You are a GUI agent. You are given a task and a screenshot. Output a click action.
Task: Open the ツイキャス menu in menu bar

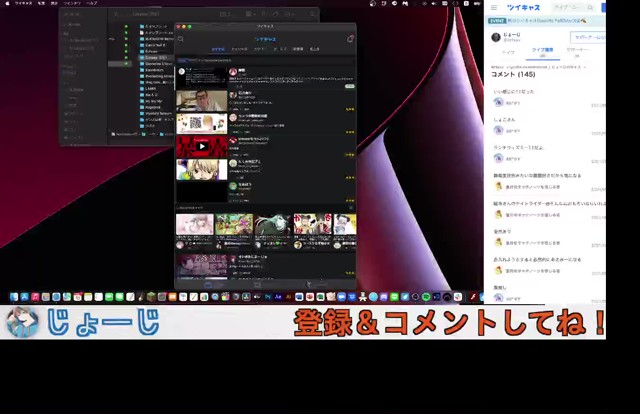click(23, 3)
